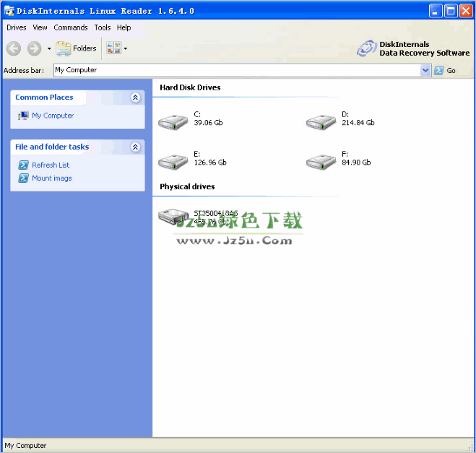This screenshot has height=453, width=476.
Task: Click the view mode icon
Action: click(113, 48)
